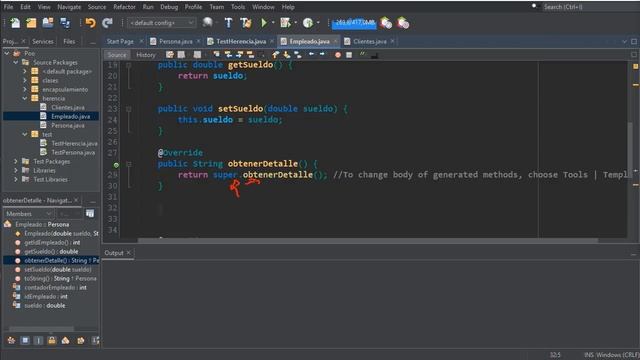This screenshot has width=640, height=360.
Task: Toggle the red breakpoint toolbar icon
Action: tap(338, 55)
